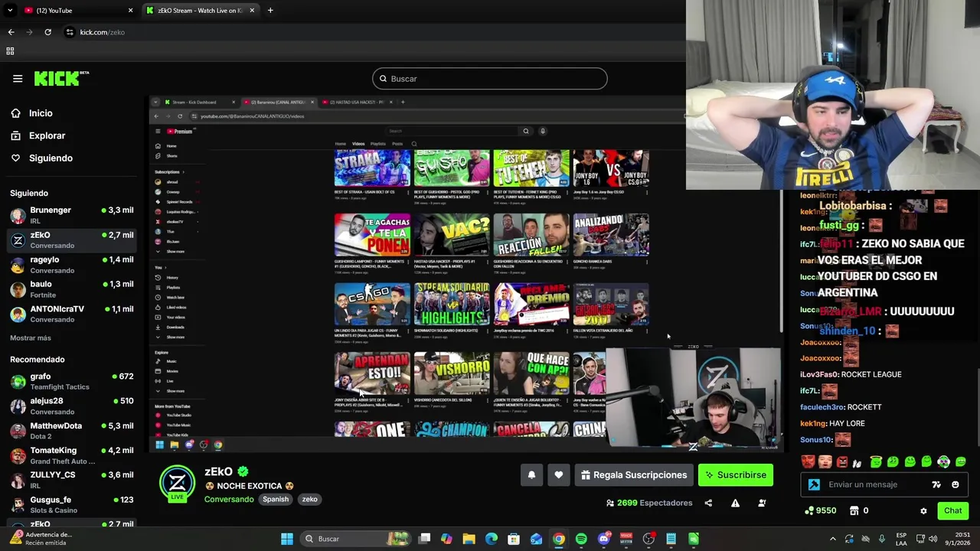The height and width of the screenshot is (551, 980).
Task: Click the shop icon in chat footer
Action: [x=855, y=510]
